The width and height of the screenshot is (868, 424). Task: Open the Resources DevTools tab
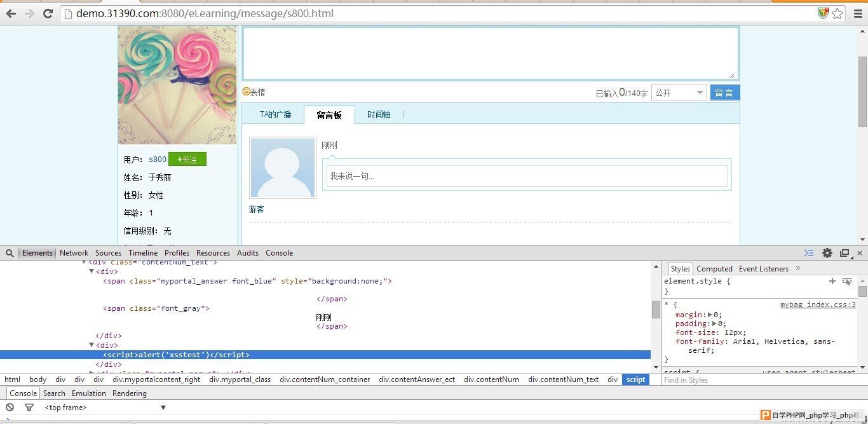click(213, 253)
